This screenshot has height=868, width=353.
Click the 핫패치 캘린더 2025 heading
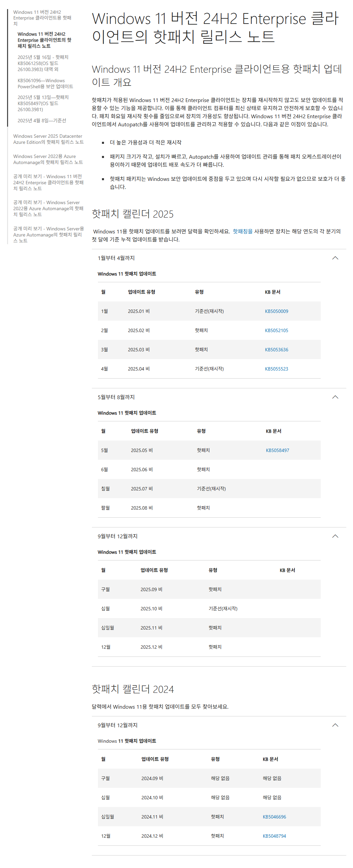[x=133, y=214]
